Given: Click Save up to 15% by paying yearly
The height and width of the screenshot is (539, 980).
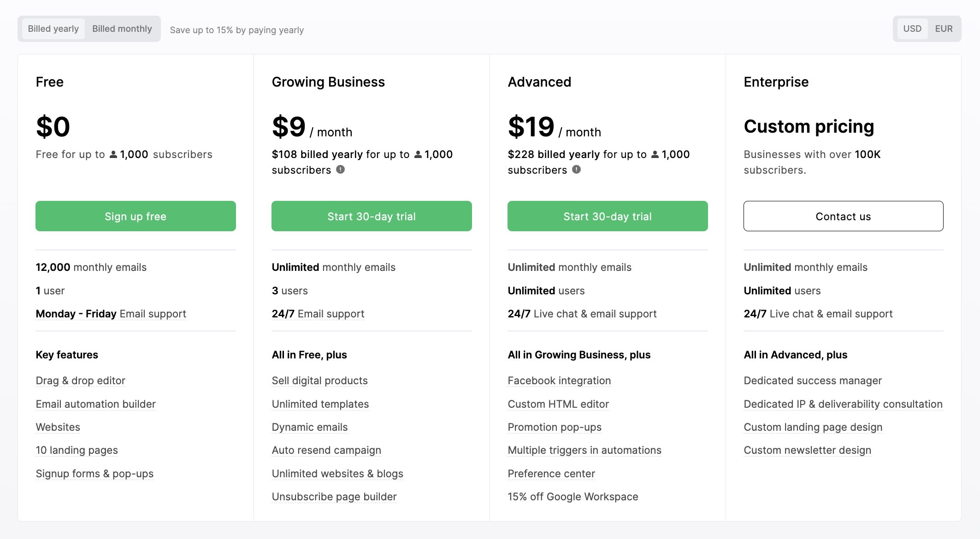Looking at the screenshot, I should click(x=237, y=30).
